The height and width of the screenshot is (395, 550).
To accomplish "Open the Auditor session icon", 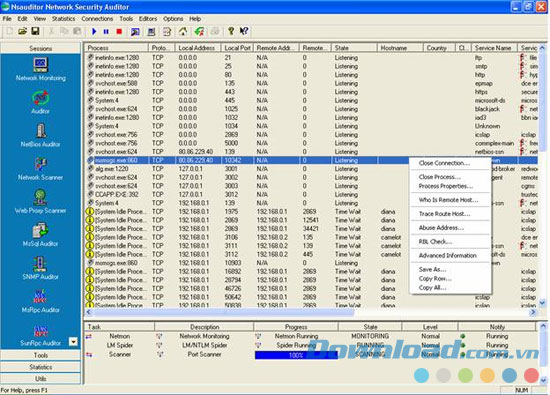I will [x=40, y=102].
